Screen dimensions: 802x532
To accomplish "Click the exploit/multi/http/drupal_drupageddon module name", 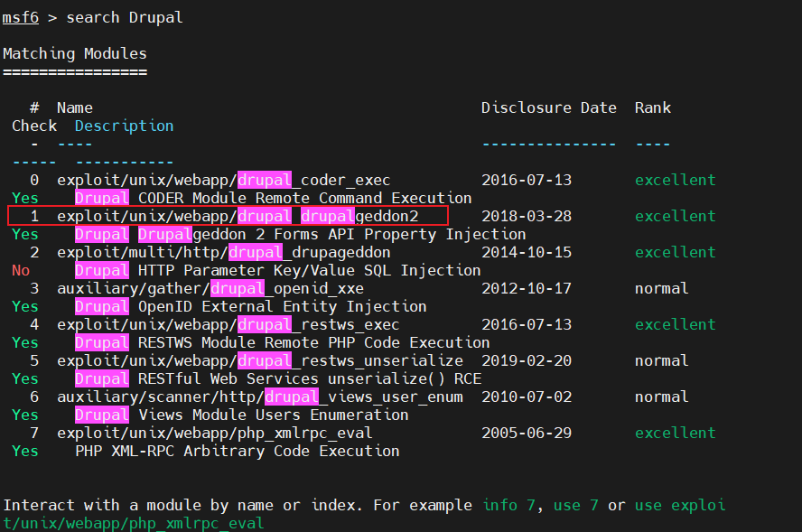I will click(x=223, y=252).
